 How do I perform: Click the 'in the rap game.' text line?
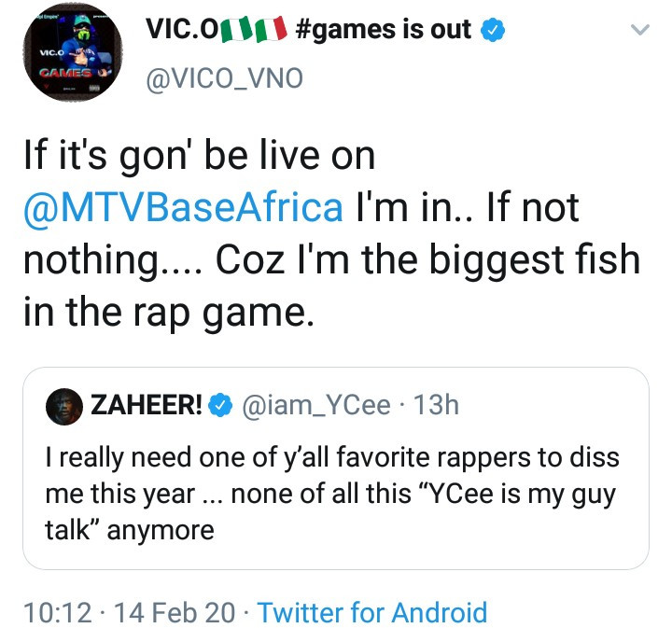coord(164,311)
